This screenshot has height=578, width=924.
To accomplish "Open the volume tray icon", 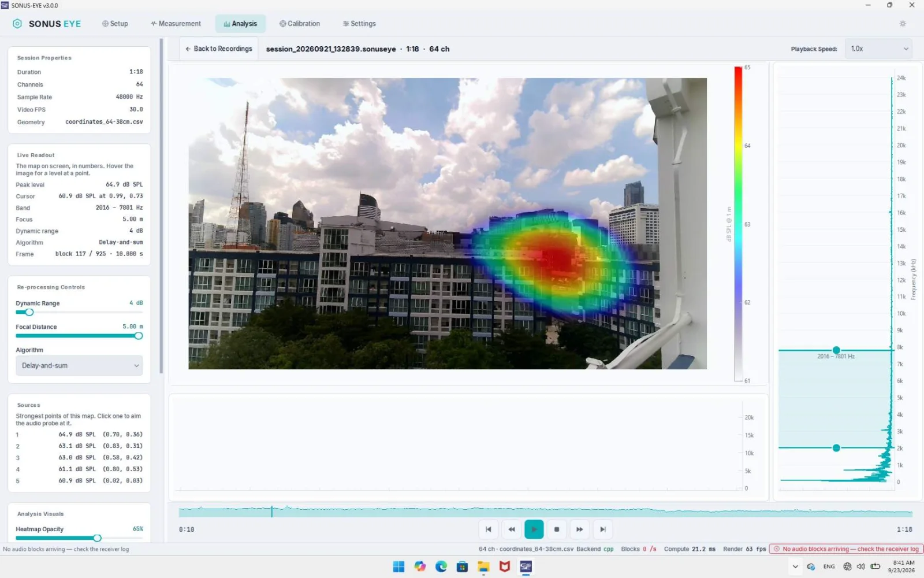I will (x=861, y=566).
